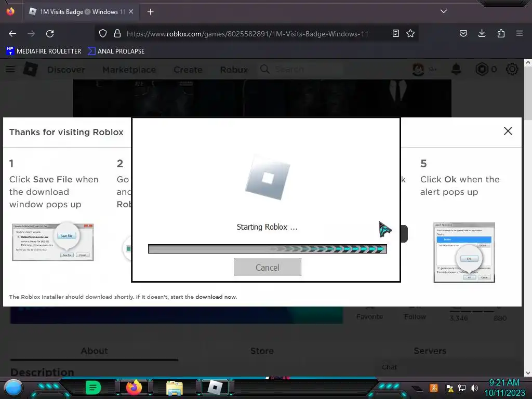Open a new browser tab
This screenshot has height=399, width=532.
click(x=151, y=12)
